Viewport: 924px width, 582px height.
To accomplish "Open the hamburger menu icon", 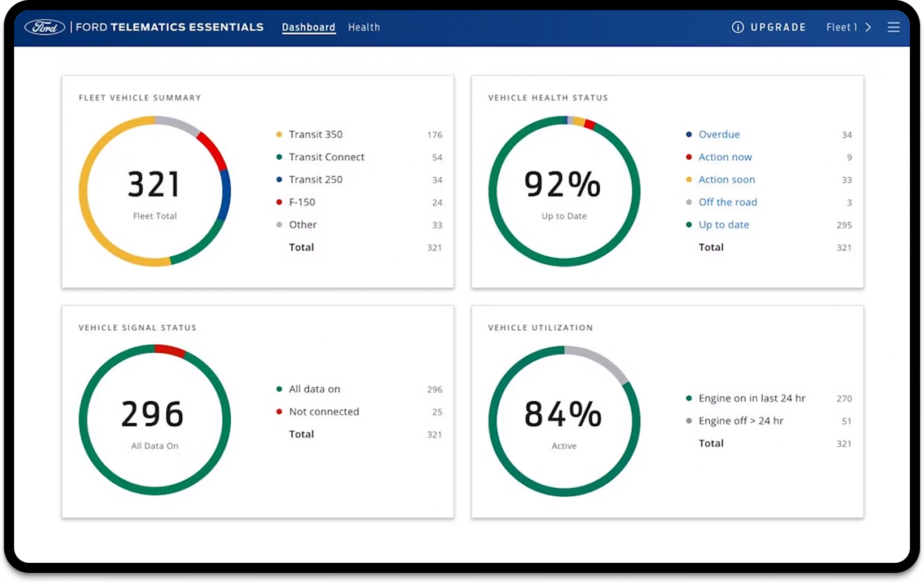I will pos(894,27).
